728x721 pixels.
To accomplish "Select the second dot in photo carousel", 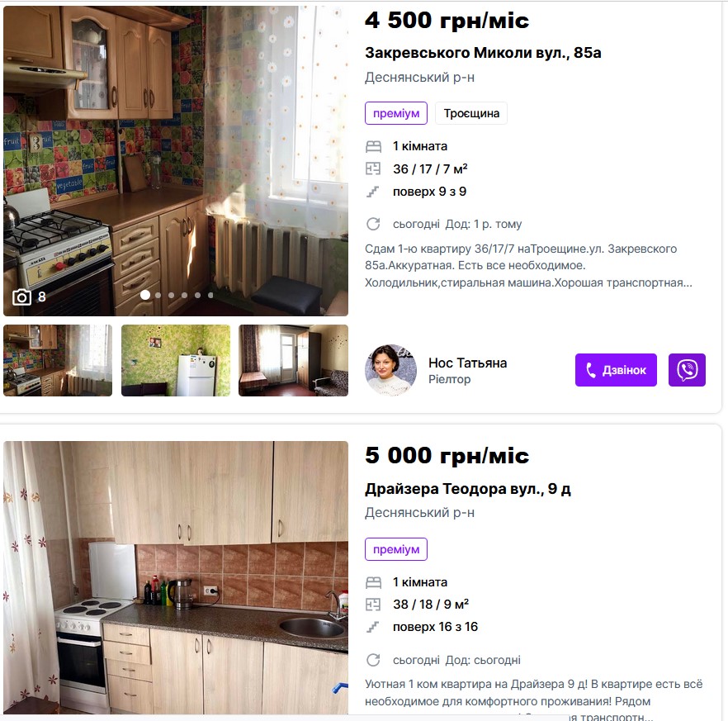I will coord(158,295).
